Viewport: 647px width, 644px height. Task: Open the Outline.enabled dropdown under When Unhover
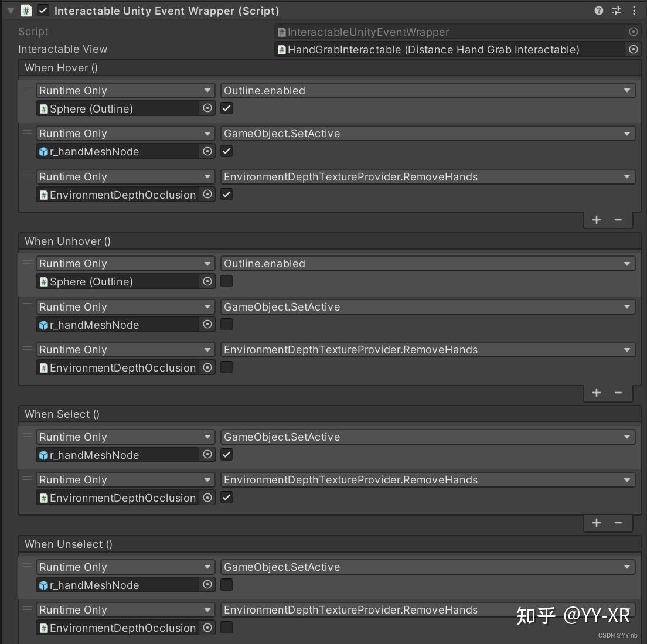click(427, 263)
